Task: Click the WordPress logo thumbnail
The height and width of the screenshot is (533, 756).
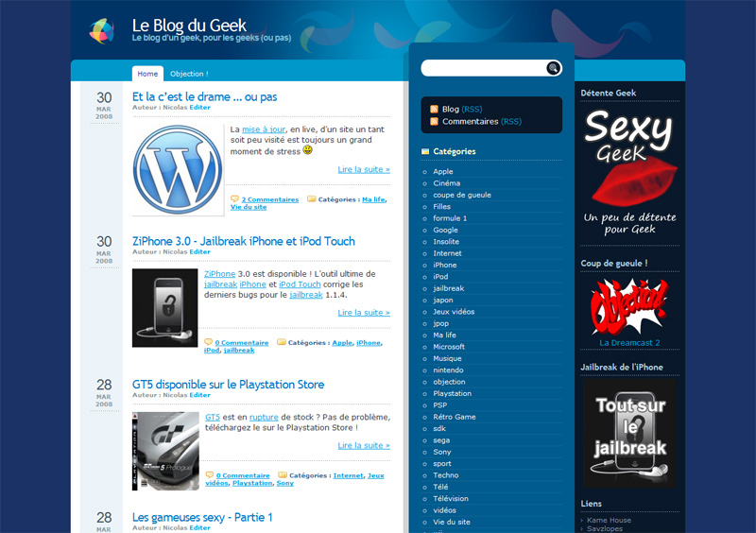Action: point(178,169)
